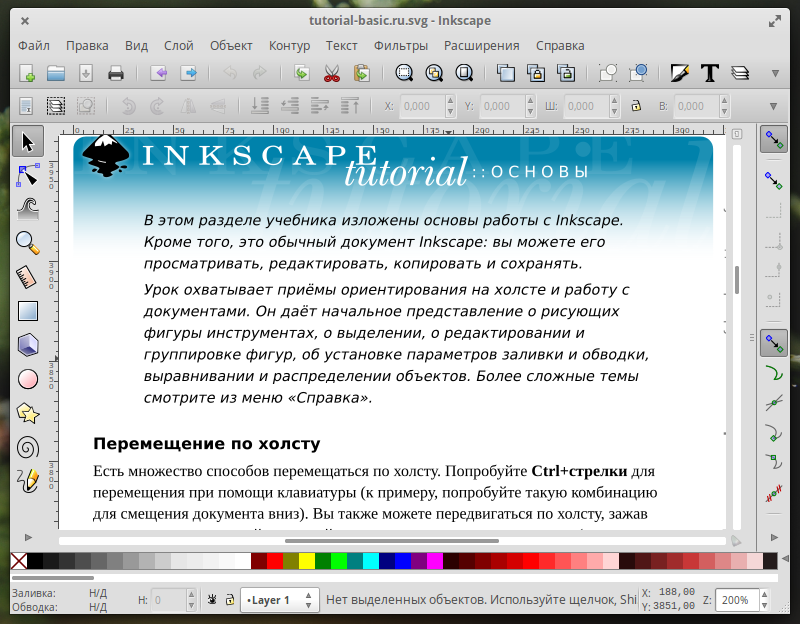Toggle snap to paths
This screenshot has width=800, height=624.
click(774, 373)
